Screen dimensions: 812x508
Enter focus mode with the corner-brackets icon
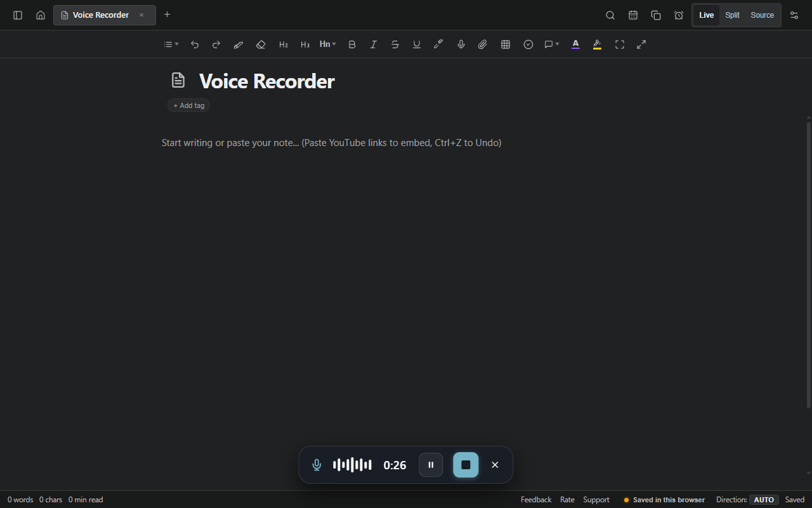point(620,44)
